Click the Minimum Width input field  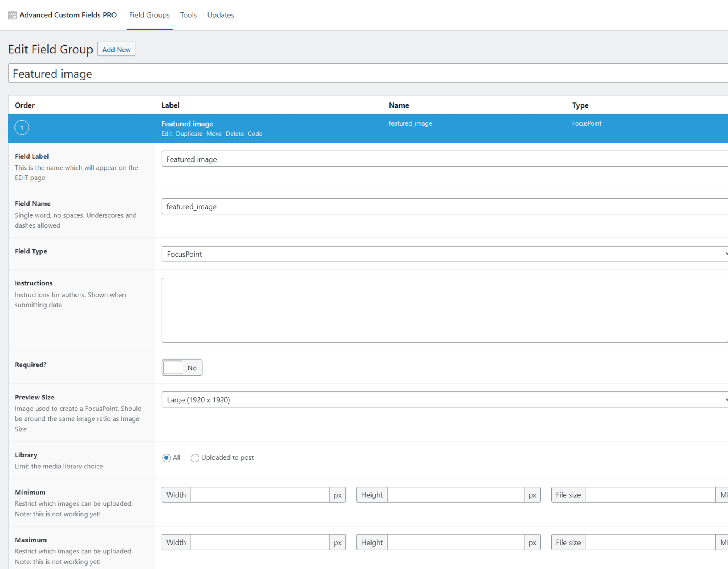point(260,495)
